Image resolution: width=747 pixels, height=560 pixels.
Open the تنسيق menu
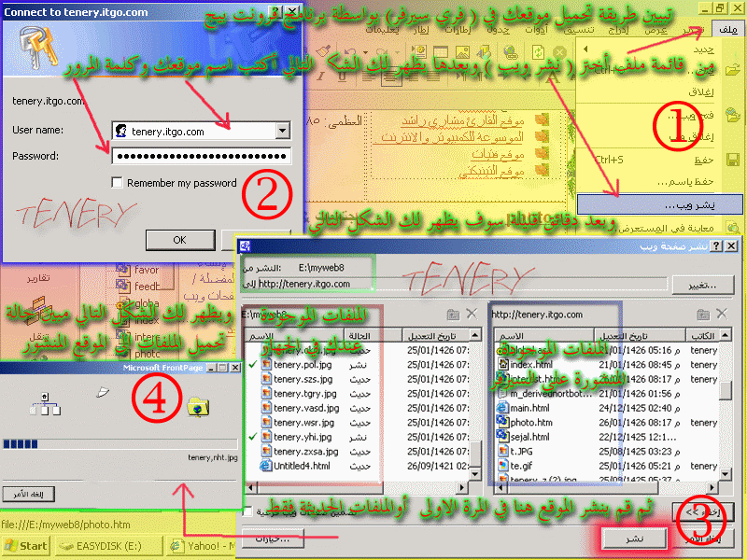click(579, 30)
